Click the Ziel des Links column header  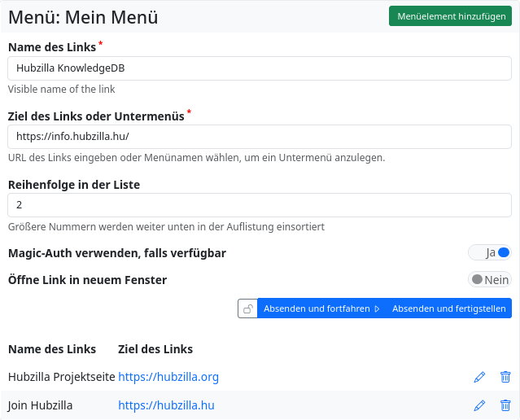(x=155, y=349)
